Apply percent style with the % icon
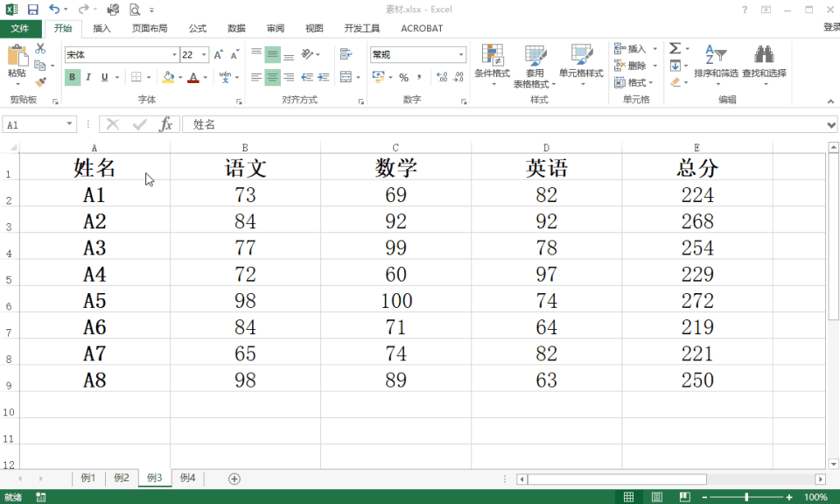 [x=404, y=77]
